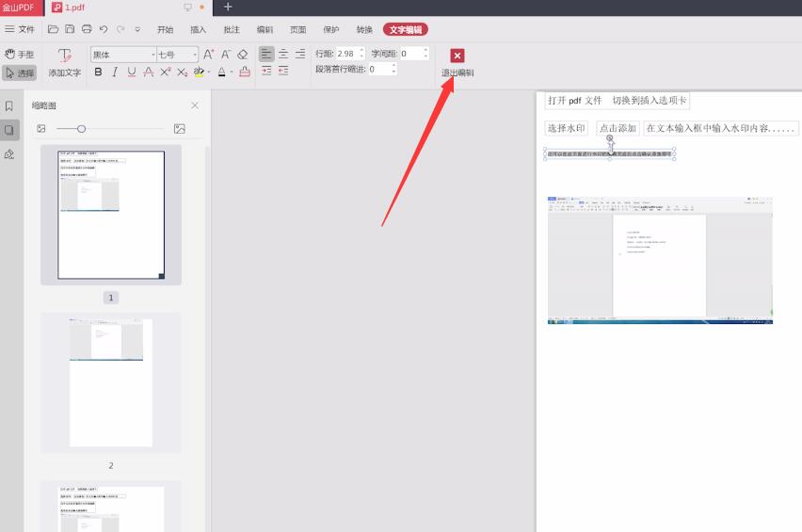Screen dimensions: 802x532
Task: Click the save icon in quick toolbar
Action: pyautogui.click(x=70, y=29)
